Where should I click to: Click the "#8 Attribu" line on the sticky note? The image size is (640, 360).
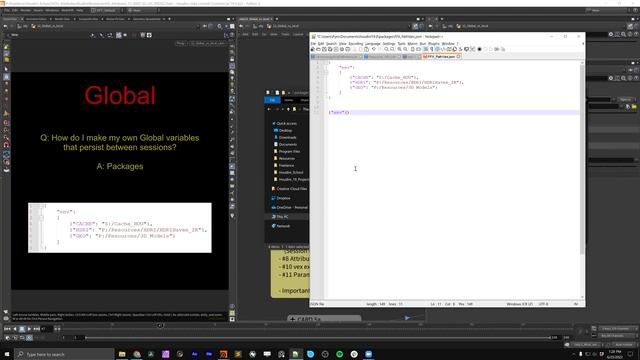click(295, 259)
